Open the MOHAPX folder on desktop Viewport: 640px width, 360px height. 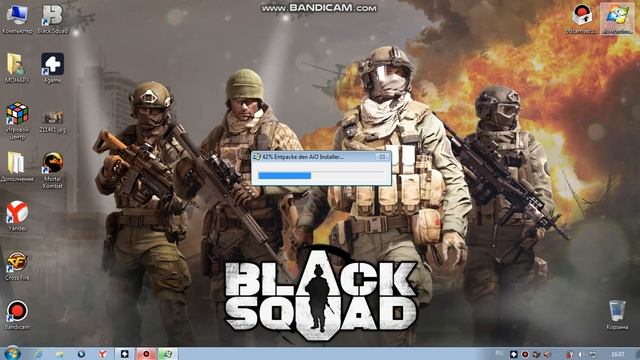(17, 68)
